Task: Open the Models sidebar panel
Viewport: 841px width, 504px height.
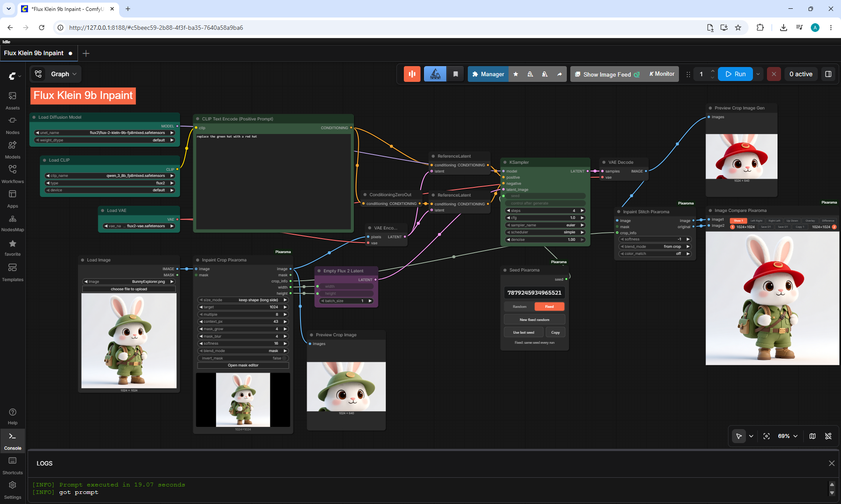Action: coord(13,150)
